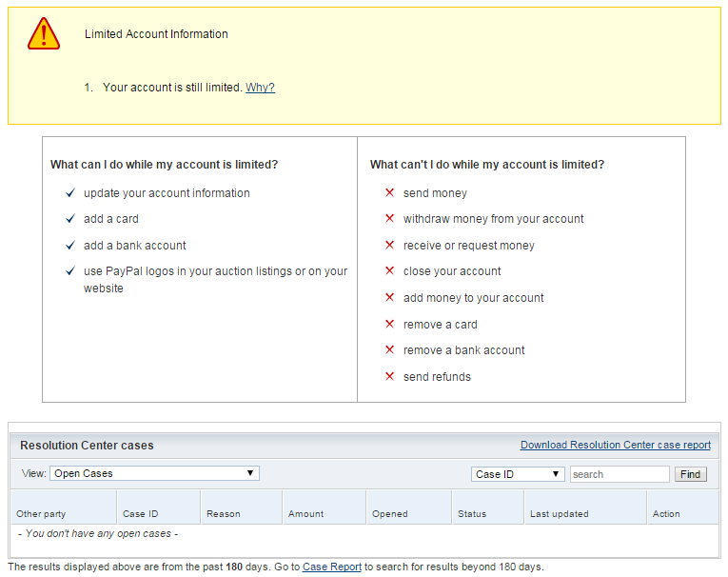
Task: Sort by the 'Amount' column header
Action: coord(305,514)
